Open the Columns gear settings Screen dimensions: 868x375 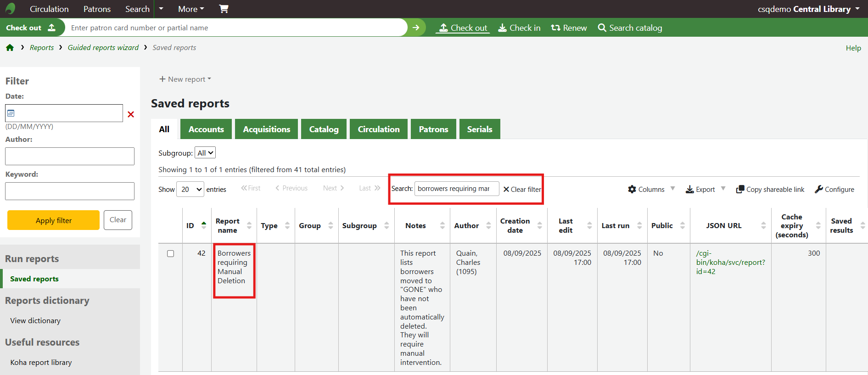click(646, 189)
